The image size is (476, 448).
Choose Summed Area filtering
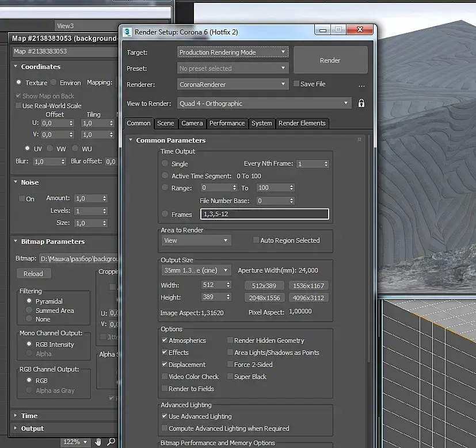[x=29, y=311]
